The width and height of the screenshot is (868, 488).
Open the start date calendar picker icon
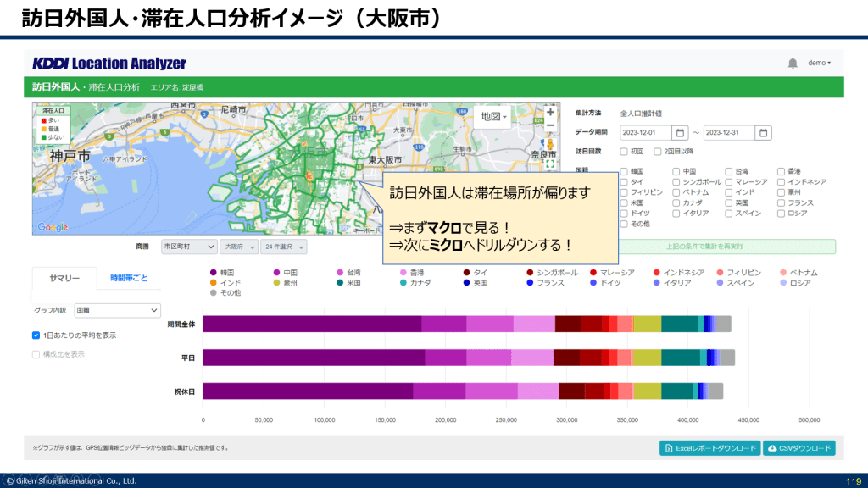[680, 133]
